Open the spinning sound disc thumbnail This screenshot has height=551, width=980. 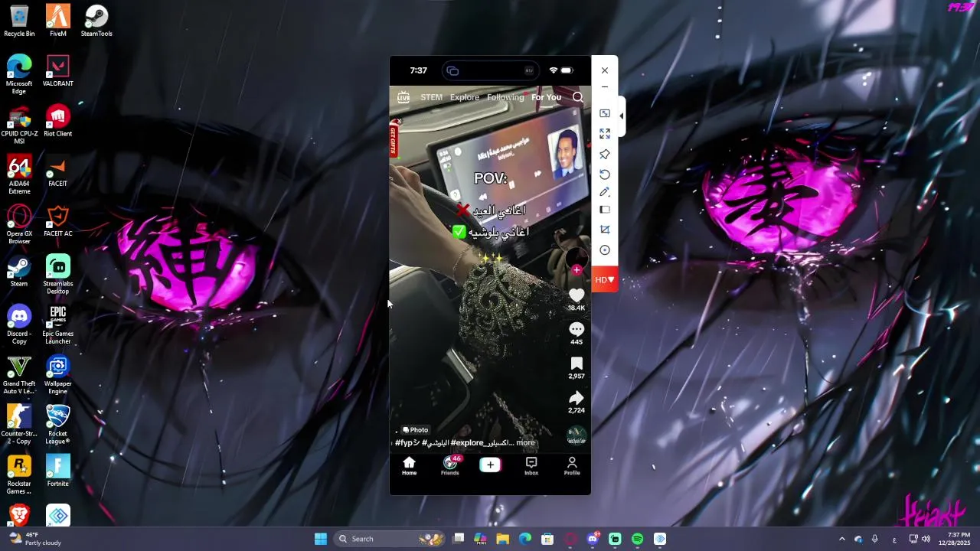(577, 436)
